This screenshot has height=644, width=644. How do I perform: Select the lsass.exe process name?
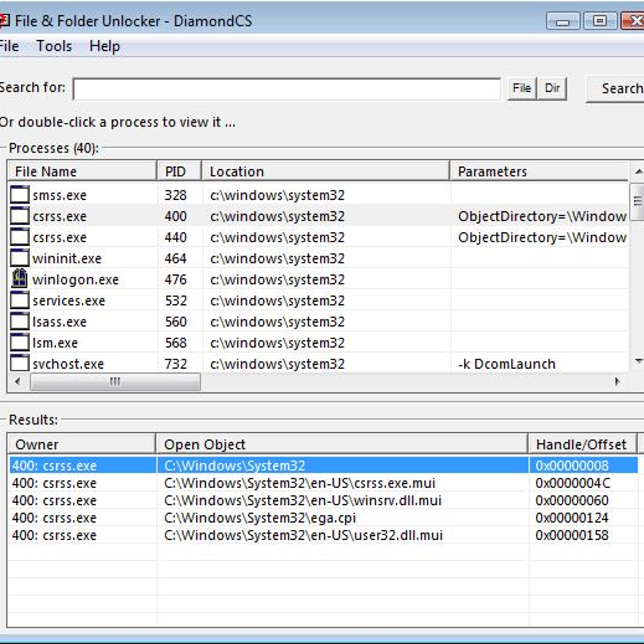coord(60,322)
